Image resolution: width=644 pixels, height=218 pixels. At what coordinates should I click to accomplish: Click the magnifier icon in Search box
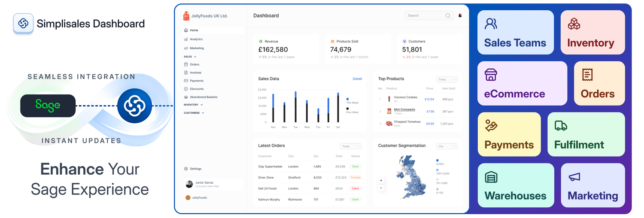pyautogui.click(x=448, y=15)
